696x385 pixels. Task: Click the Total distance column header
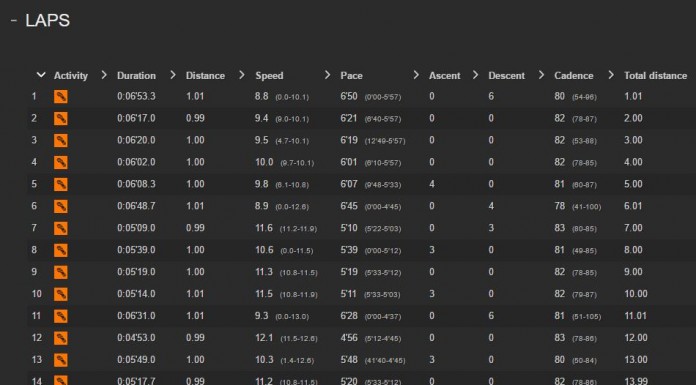click(656, 75)
